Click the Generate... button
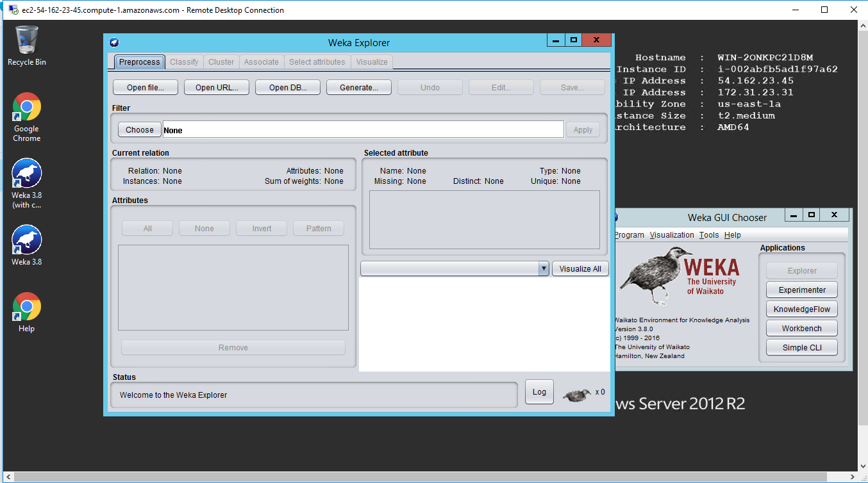The height and width of the screenshot is (483, 868). pos(358,88)
